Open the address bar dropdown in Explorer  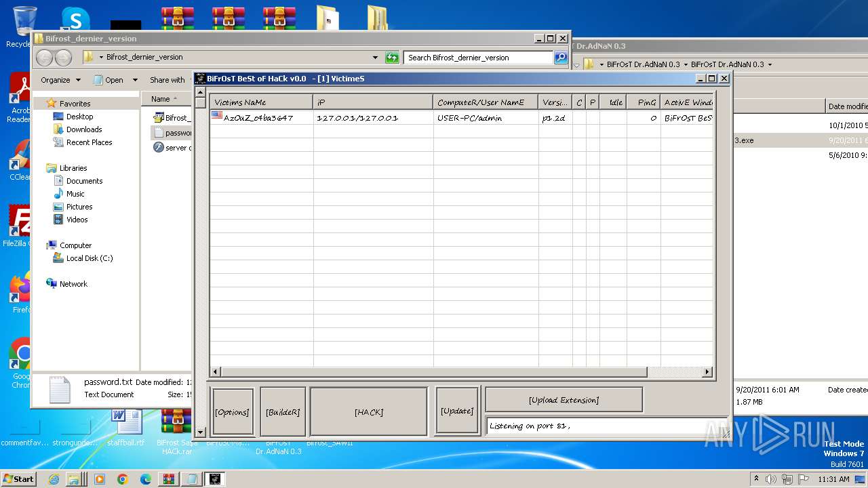tap(375, 58)
